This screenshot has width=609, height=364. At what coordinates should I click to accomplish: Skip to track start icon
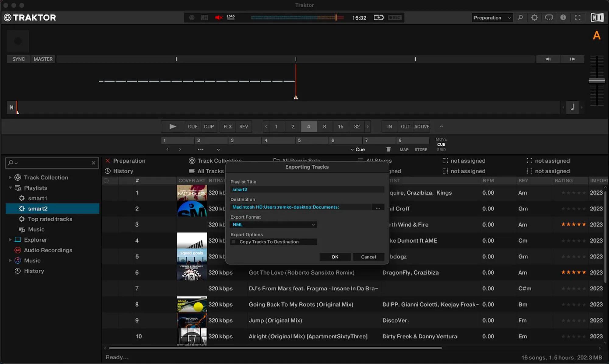(11, 107)
